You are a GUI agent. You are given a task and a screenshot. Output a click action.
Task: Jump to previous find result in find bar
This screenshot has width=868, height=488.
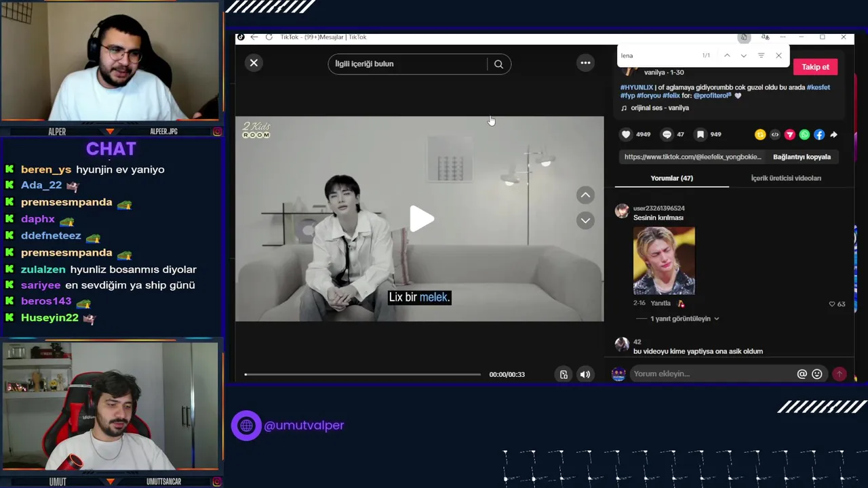pos(727,56)
